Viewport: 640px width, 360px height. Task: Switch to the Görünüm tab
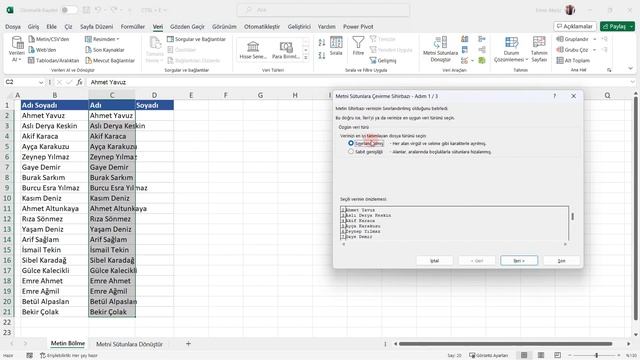click(x=224, y=27)
